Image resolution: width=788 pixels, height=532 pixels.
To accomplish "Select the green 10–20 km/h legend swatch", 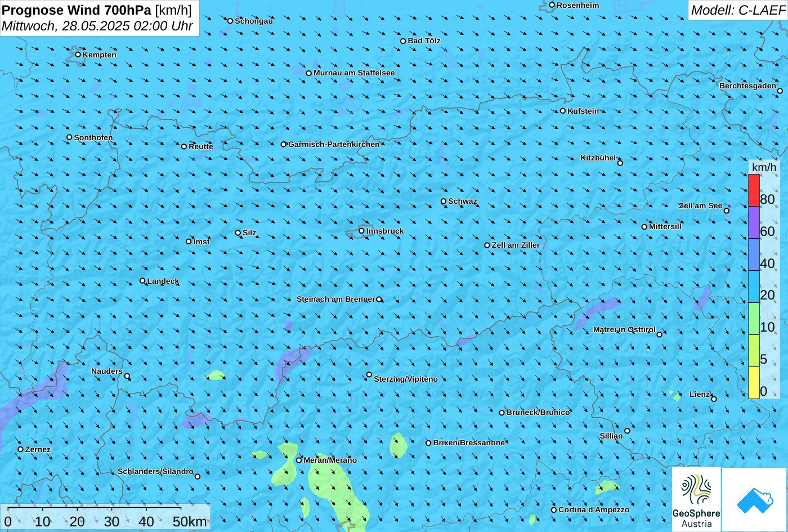I will tap(754, 319).
